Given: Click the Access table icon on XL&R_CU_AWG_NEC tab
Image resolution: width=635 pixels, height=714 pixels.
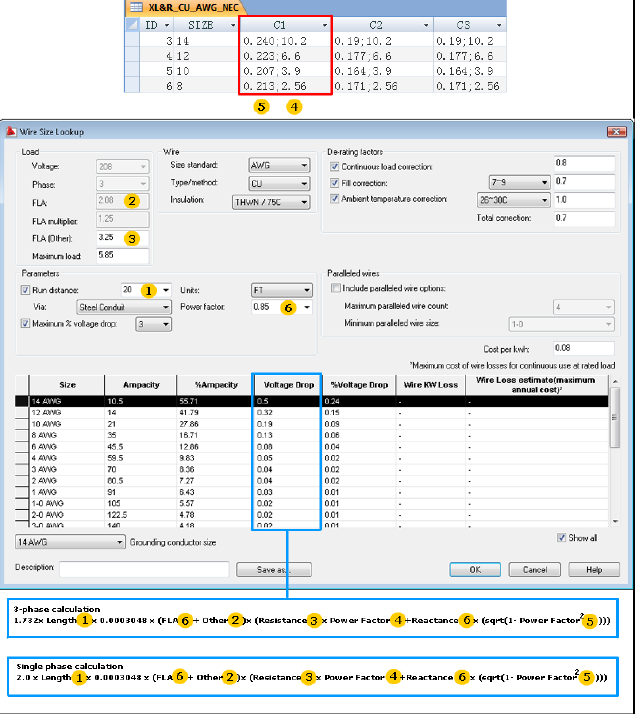Looking at the screenshot, I should coord(137,7).
